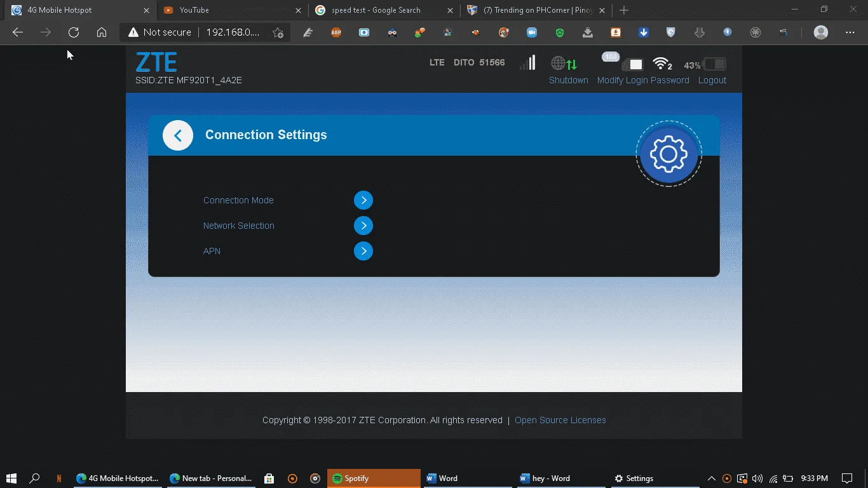868x488 pixels.
Task: Expand the Connection Mode section
Action: (x=363, y=200)
